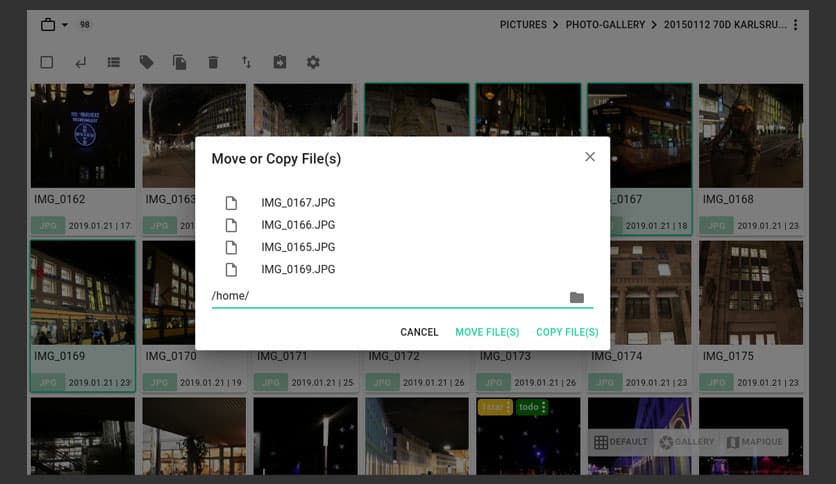Click the tag icon in toolbar
836x484 pixels.
click(x=146, y=62)
